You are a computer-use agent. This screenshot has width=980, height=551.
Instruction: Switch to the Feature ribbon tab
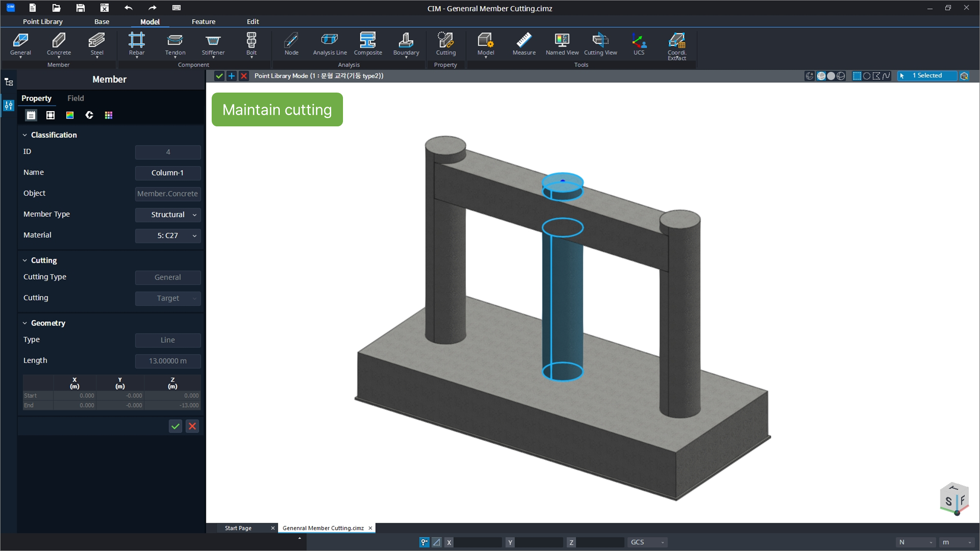coord(203,22)
